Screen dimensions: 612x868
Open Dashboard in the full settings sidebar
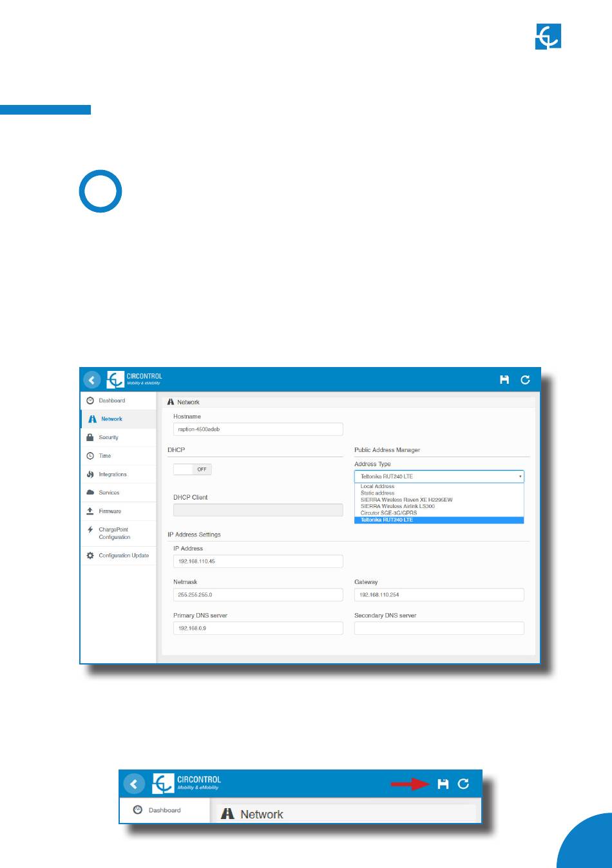119,401
